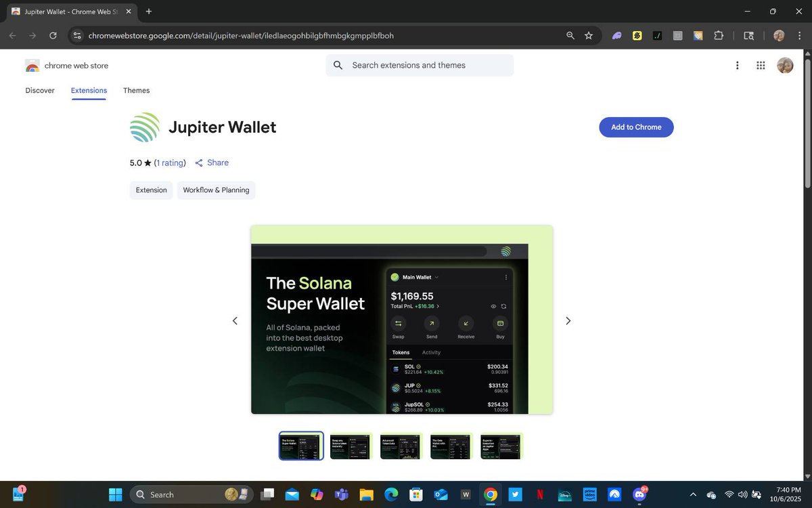Open the Copilot icon in taskbar
The height and width of the screenshot is (508, 812).
click(x=317, y=494)
